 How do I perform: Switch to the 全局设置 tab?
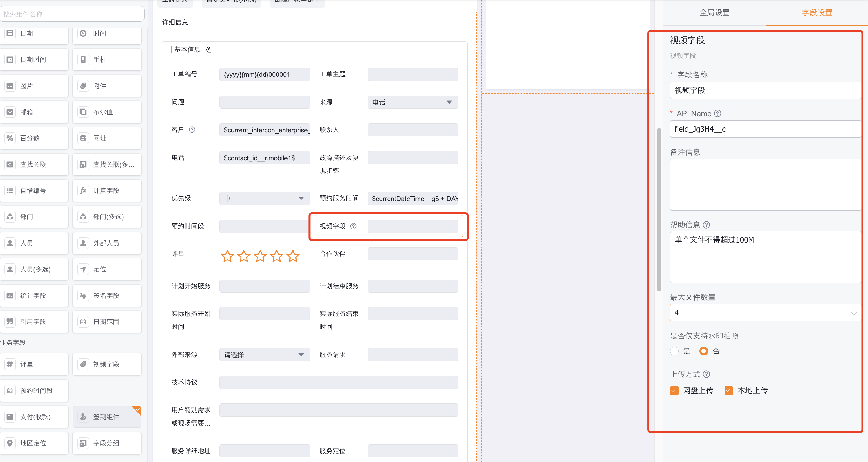pos(714,13)
